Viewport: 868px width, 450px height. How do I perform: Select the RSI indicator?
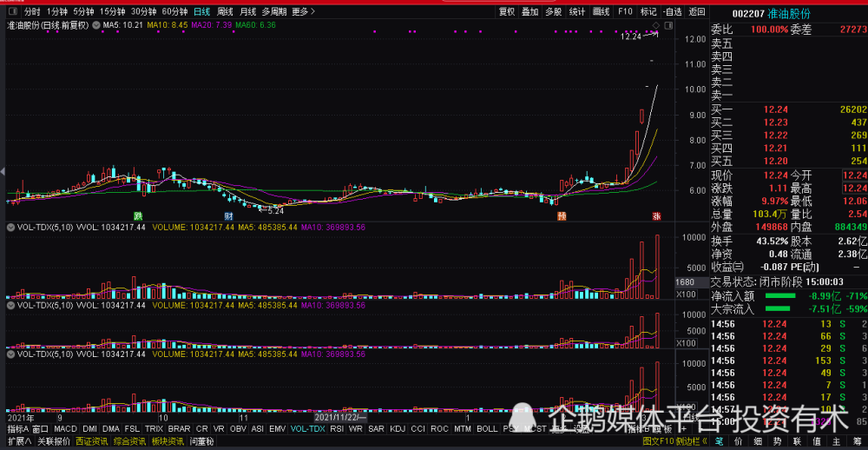(337, 429)
